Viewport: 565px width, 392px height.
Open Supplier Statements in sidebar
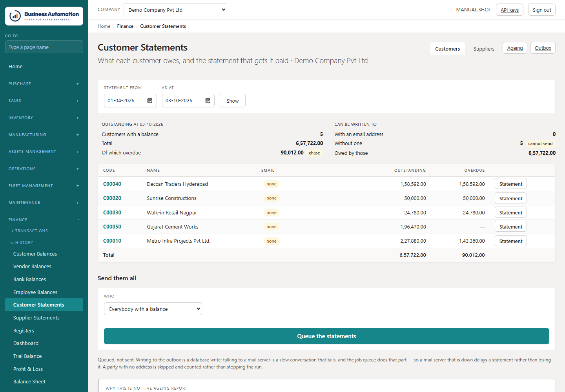coord(44,318)
